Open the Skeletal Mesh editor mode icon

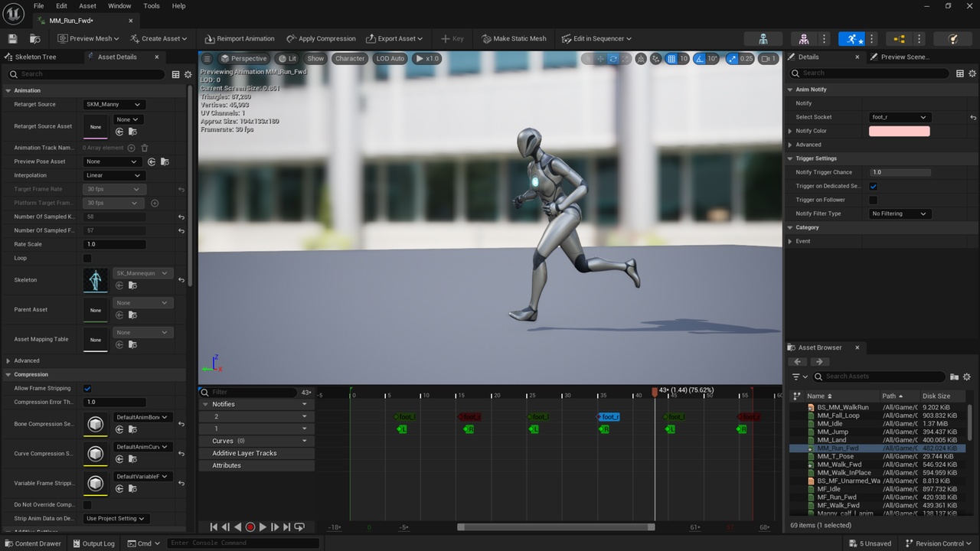click(803, 38)
